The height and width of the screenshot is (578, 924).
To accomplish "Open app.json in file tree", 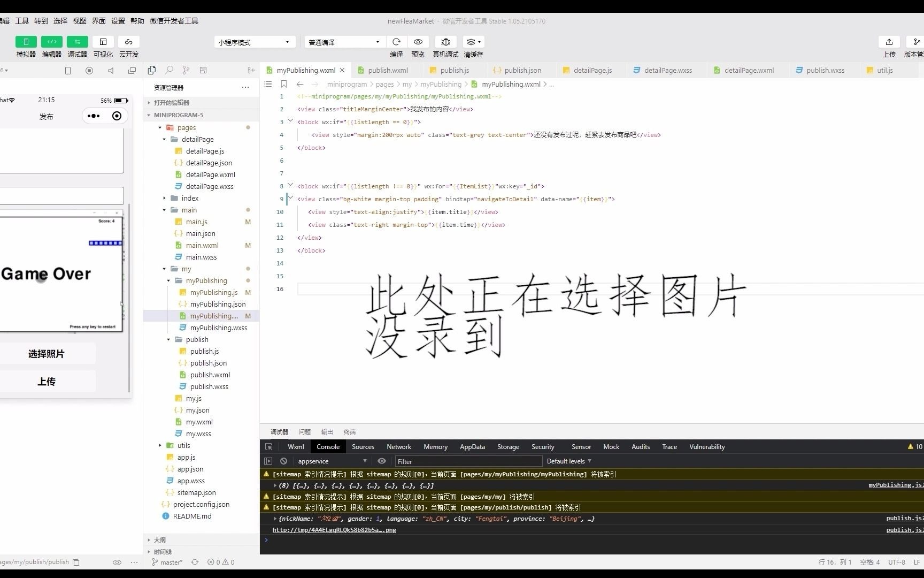I will coord(190,469).
